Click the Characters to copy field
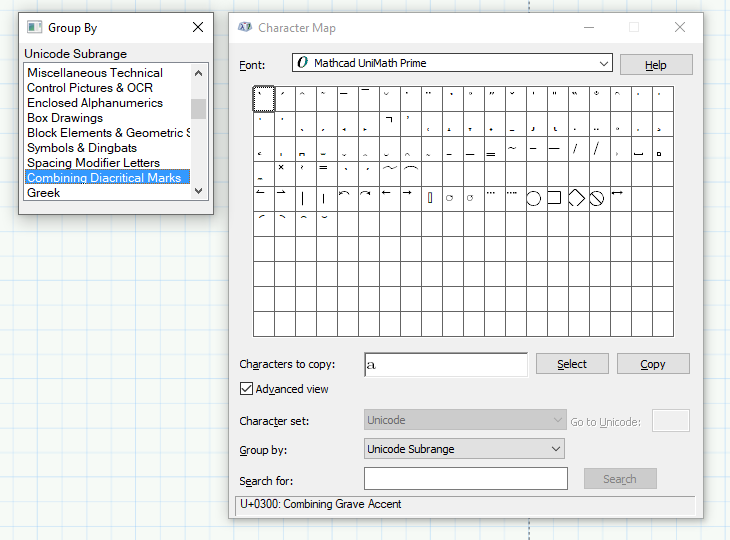Image resolution: width=730 pixels, height=540 pixels. [x=446, y=364]
